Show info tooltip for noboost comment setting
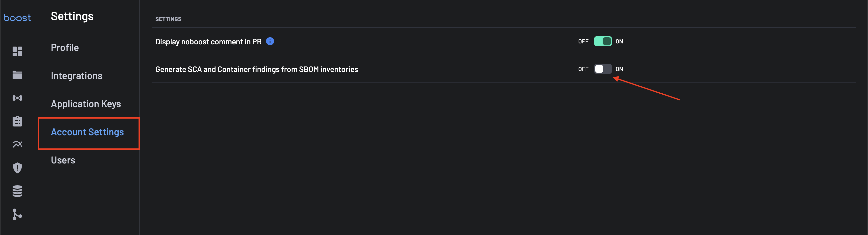Screen dimensions: 868x235 (x=270, y=41)
